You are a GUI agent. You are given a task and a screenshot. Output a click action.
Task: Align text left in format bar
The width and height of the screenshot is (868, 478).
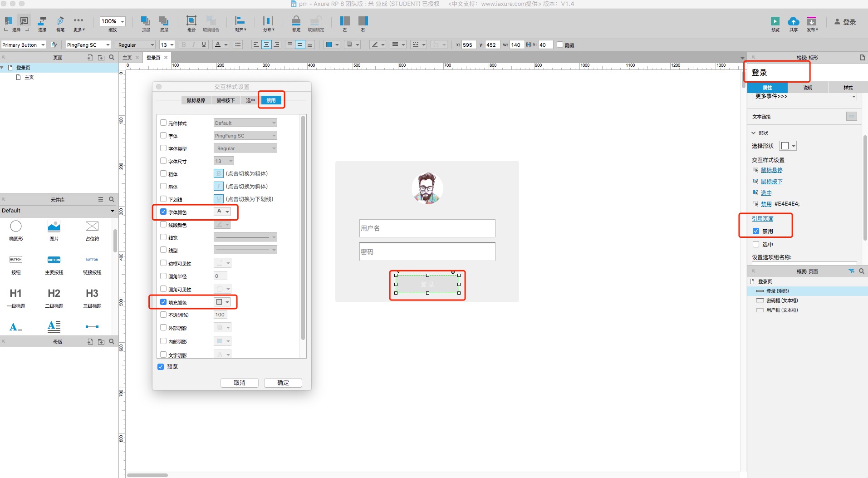[256, 44]
